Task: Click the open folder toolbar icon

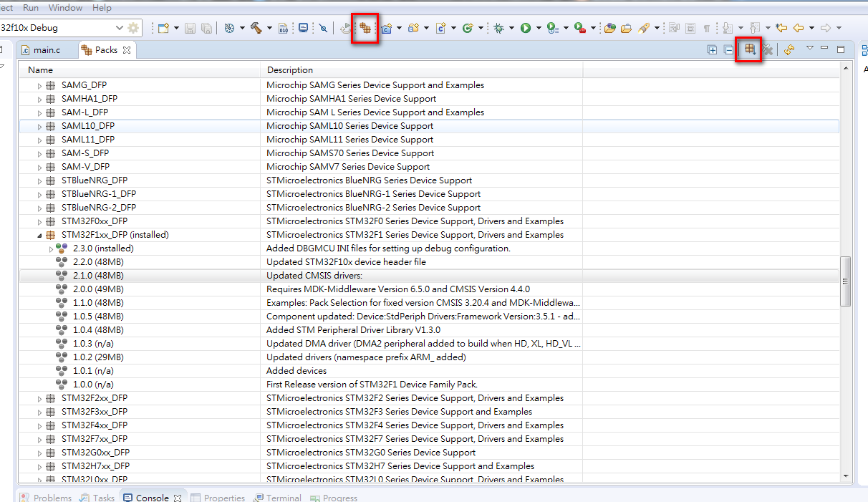Action: [x=627, y=28]
